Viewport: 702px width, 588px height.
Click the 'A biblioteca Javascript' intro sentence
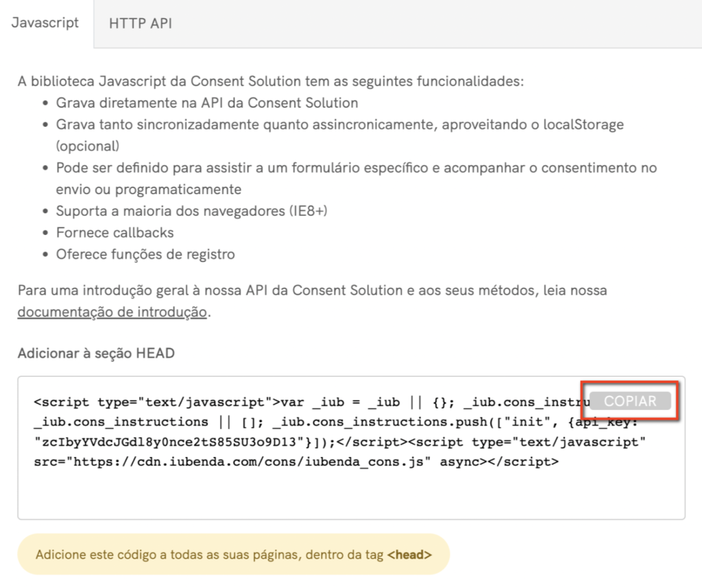click(x=271, y=82)
